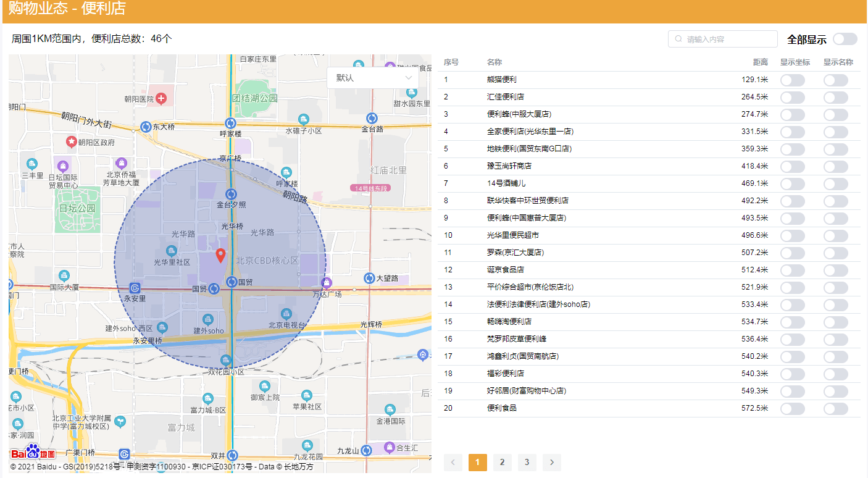Select the row 全家便利店(光华东里一店)
868x478 pixels.
(649, 132)
